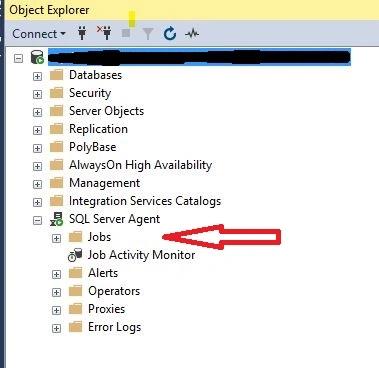Expand the Proxies node
Screen dimensions: 379x368
click(x=56, y=310)
